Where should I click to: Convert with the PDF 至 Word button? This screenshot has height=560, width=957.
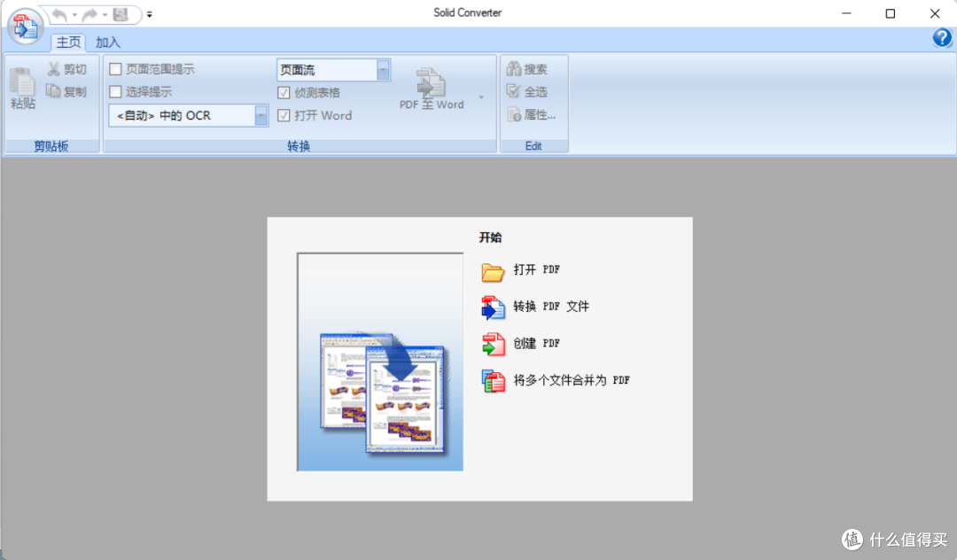tap(432, 89)
